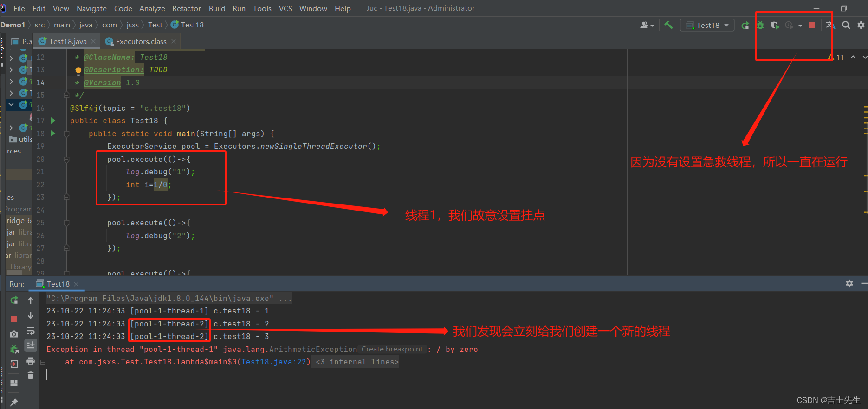Open the Refactor menu

(187, 8)
